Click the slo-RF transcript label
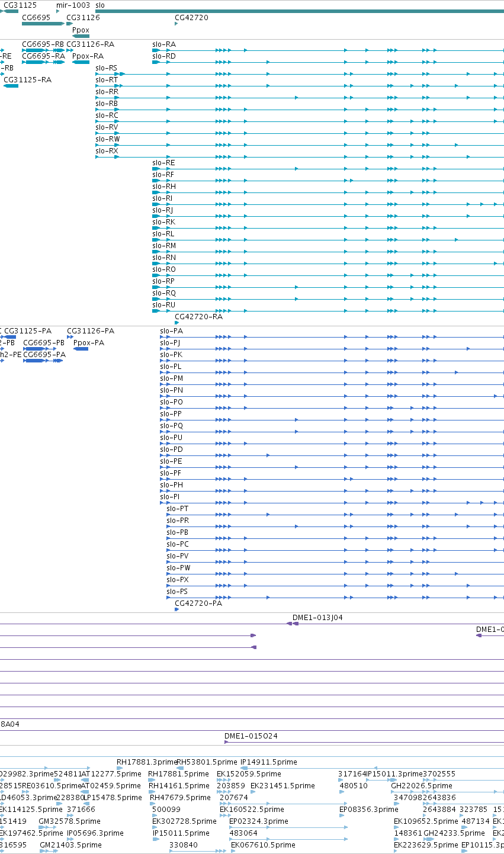 (163, 175)
